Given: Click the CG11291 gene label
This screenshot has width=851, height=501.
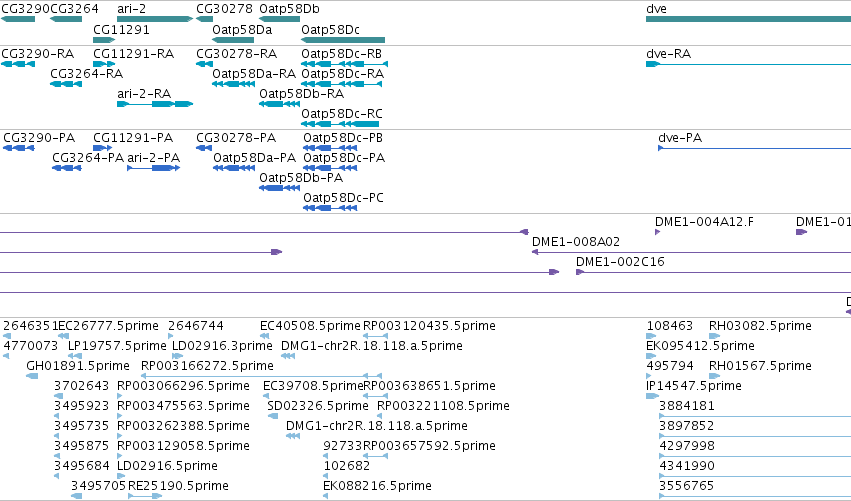Looking at the screenshot, I should pyautogui.click(x=121, y=30).
